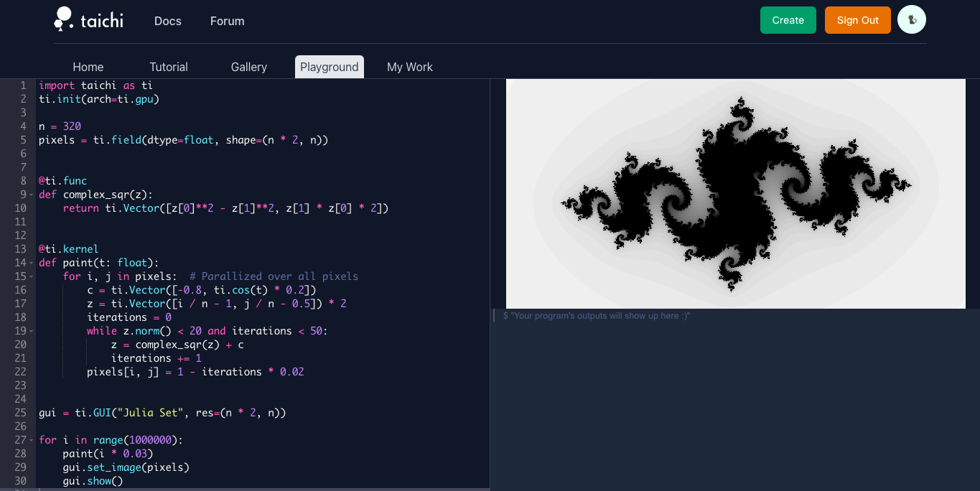Click the Taichi logo icon
Viewport: 980px width, 491px height.
coord(63,19)
